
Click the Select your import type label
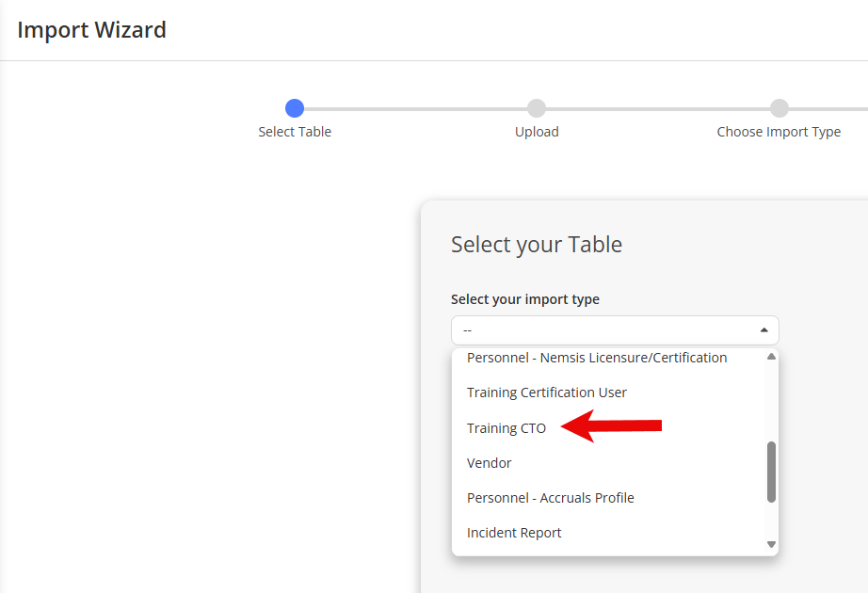pos(524,299)
